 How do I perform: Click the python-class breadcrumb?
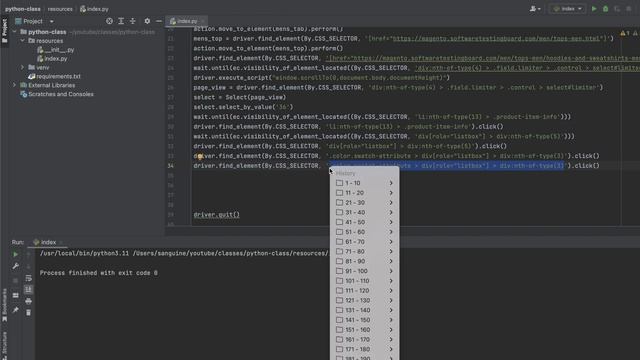pyautogui.click(x=23, y=9)
